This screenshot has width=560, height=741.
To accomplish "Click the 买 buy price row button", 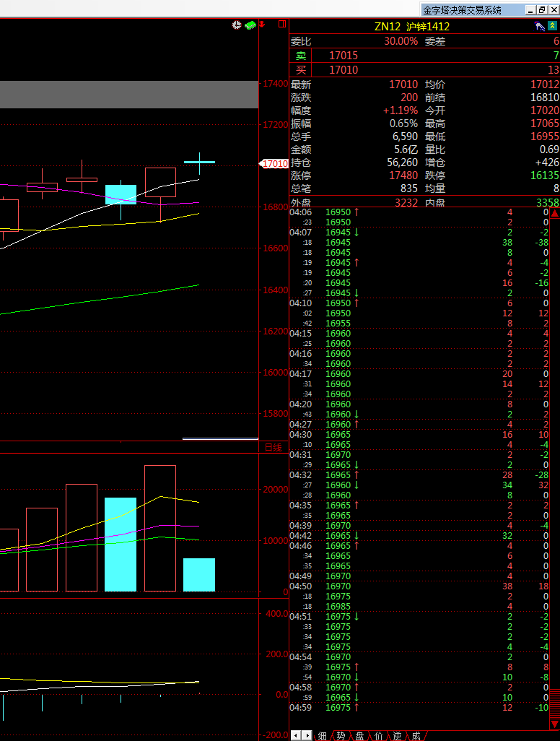I will (301, 70).
